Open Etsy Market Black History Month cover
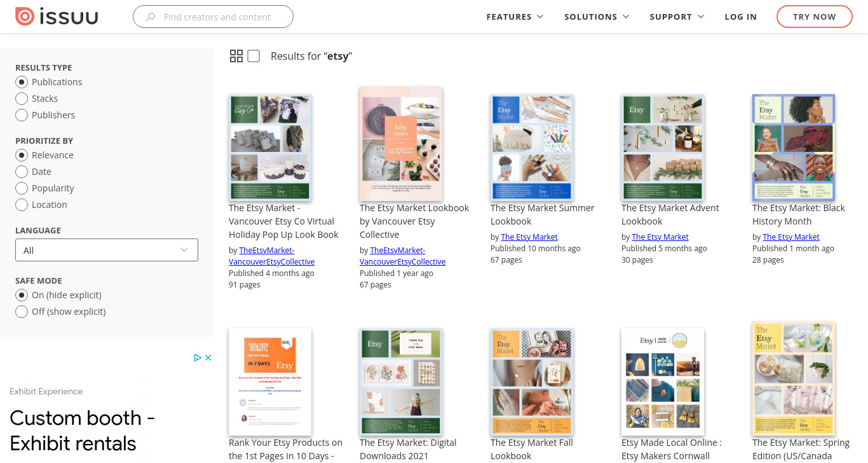The image size is (868, 463). (794, 148)
